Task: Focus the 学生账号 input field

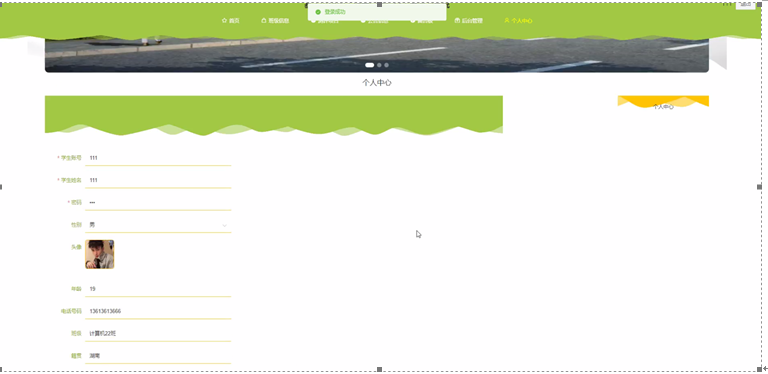Action: tap(158, 158)
